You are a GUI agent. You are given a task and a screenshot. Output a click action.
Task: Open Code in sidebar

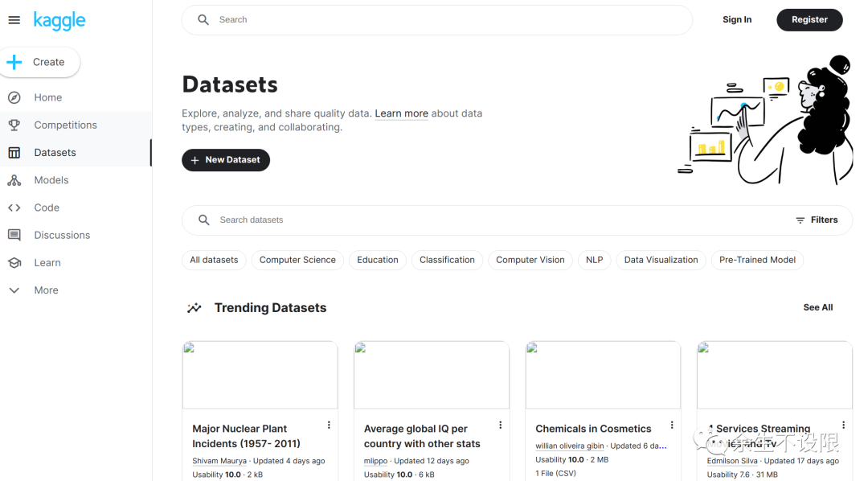76,208
